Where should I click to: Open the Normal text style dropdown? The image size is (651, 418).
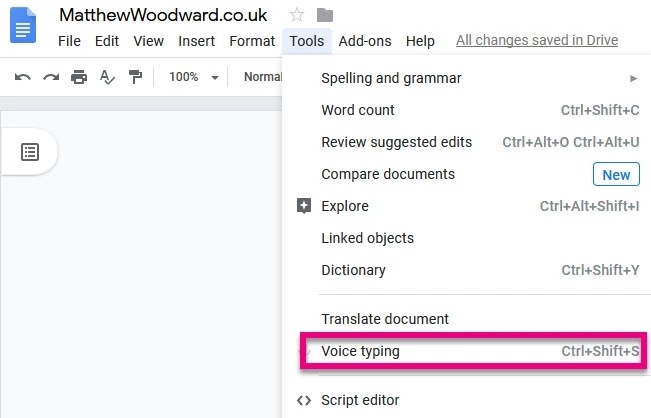263,77
